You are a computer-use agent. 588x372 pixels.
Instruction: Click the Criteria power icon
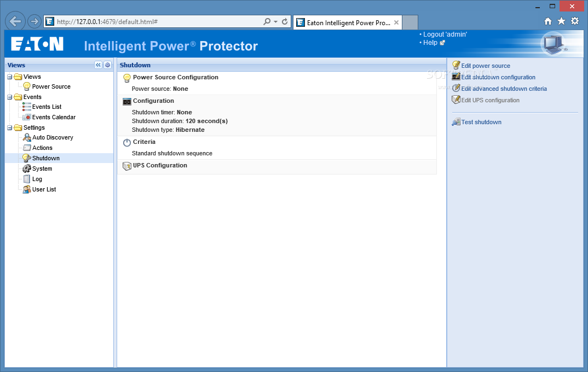coord(127,142)
